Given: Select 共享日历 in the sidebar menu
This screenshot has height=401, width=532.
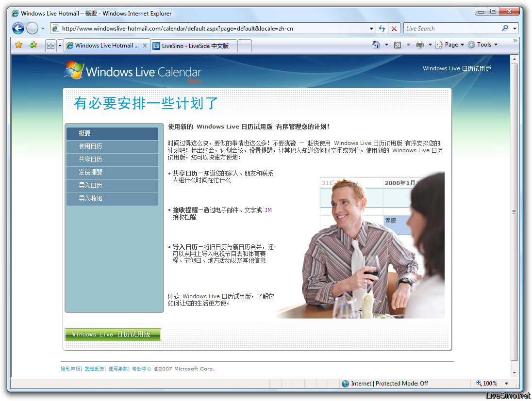Looking at the screenshot, I should pos(112,160).
